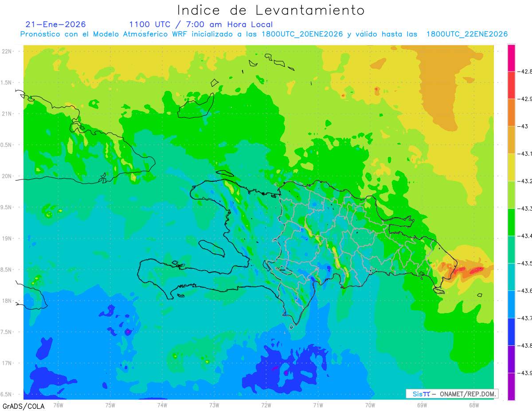Click the '22N' latitude label
532x411 pixels.
coord(7,51)
